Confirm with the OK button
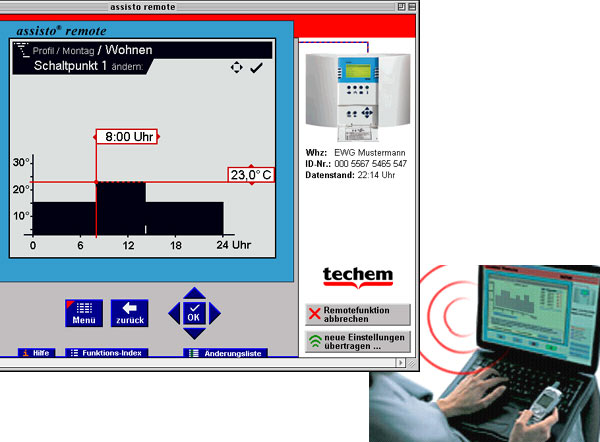Screen dimensions: 600x442 tap(194, 313)
